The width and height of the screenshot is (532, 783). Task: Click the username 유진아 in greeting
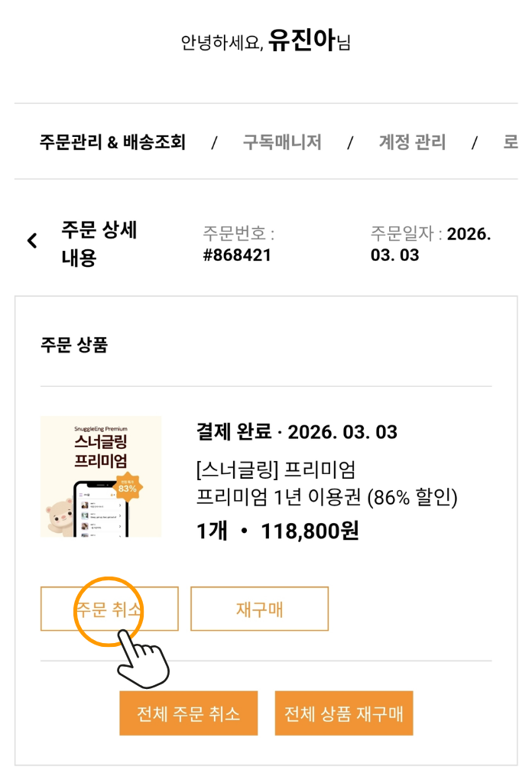coord(302,41)
